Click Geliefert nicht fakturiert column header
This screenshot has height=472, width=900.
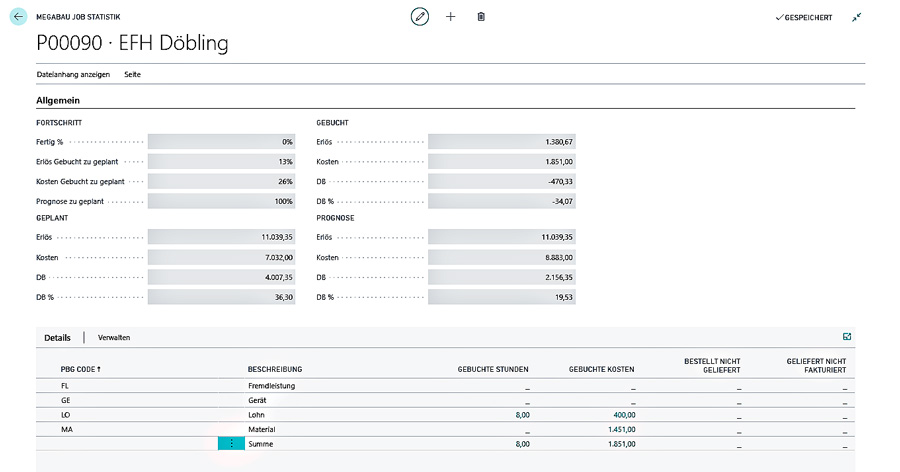click(x=816, y=365)
